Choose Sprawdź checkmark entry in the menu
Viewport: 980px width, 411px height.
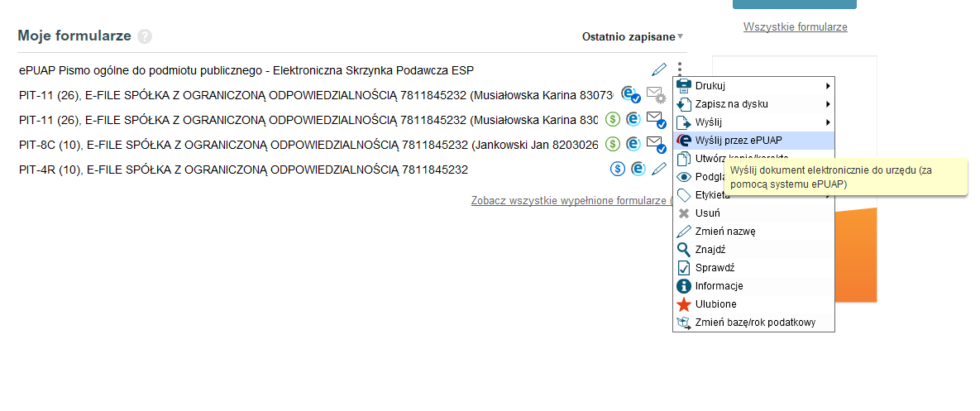click(x=753, y=268)
